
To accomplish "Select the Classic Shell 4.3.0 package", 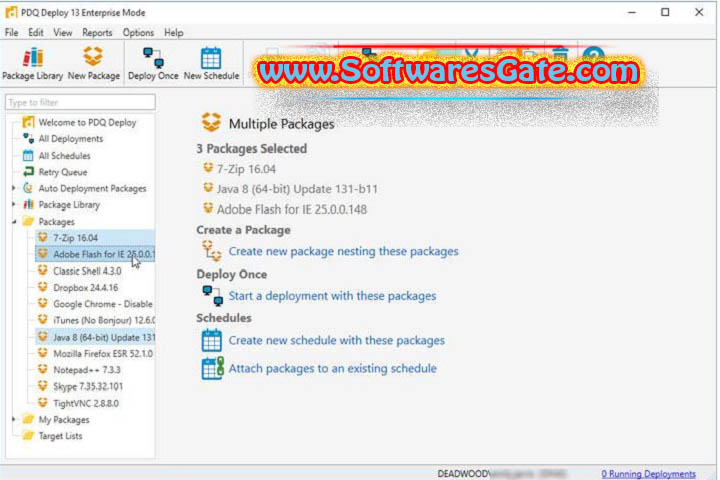I will point(87,271).
